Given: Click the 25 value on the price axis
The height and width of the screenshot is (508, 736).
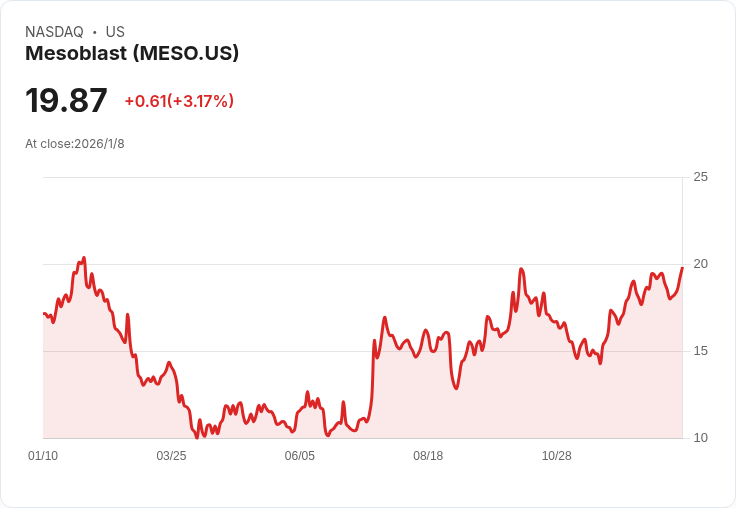Looking at the screenshot, I should [701, 177].
